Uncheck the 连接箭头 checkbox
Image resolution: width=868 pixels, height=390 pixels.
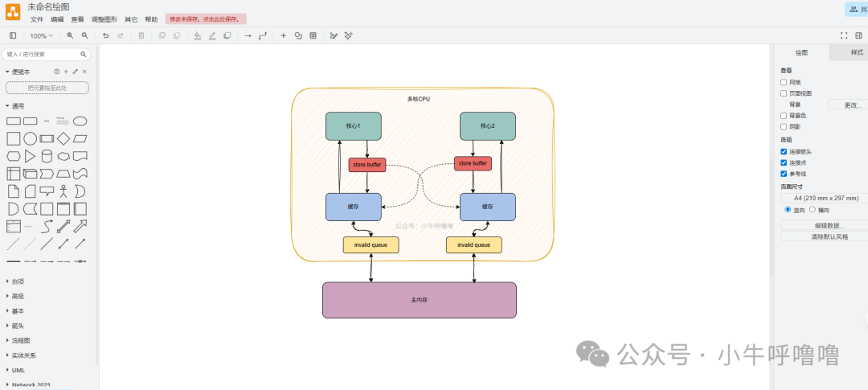coord(784,151)
